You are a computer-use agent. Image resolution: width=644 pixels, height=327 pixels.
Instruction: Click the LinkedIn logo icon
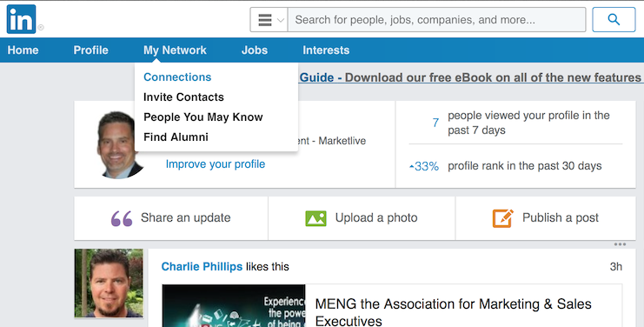(22, 19)
